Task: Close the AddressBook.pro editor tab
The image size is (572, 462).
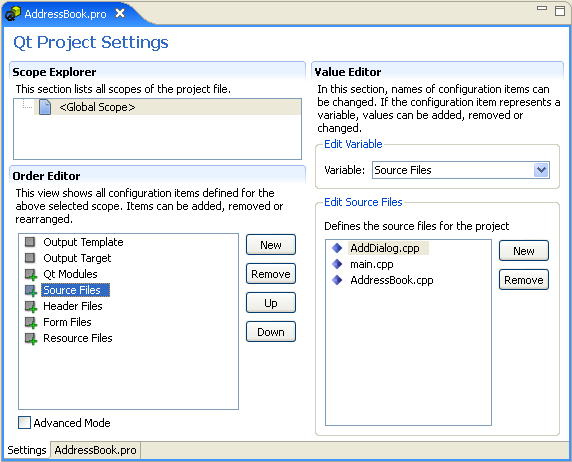Action: tap(120, 14)
